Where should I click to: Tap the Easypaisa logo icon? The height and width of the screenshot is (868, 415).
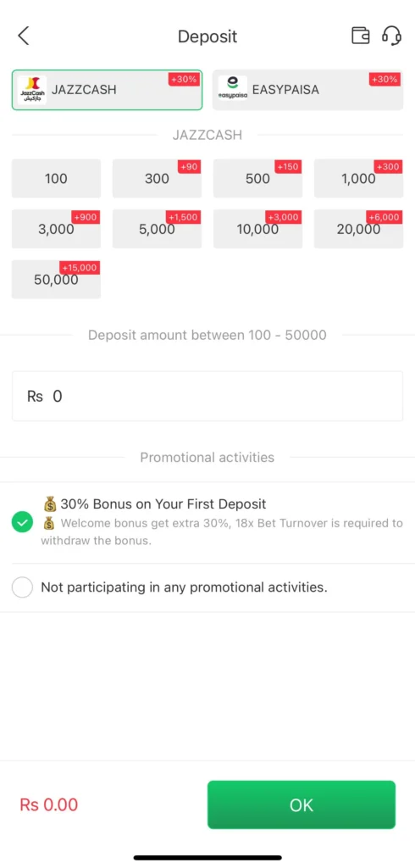pyautogui.click(x=233, y=88)
